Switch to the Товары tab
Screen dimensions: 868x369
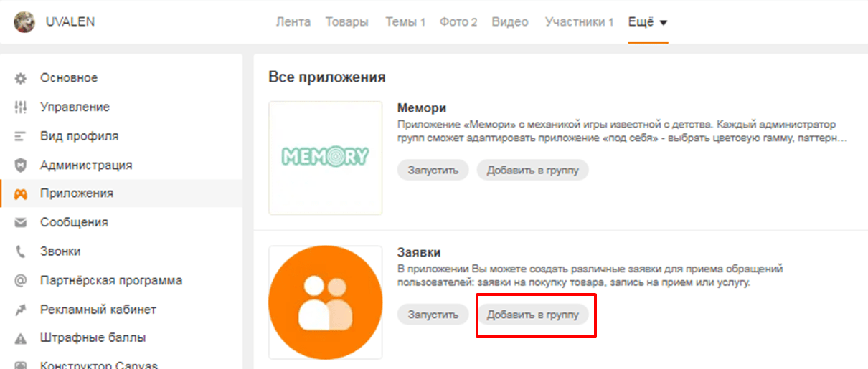coord(347,22)
